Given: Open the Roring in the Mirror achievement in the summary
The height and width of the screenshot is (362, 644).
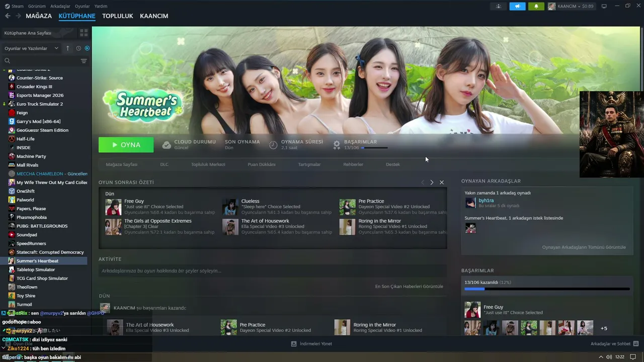Looking at the screenshot, I should click(x=347, y=227).
